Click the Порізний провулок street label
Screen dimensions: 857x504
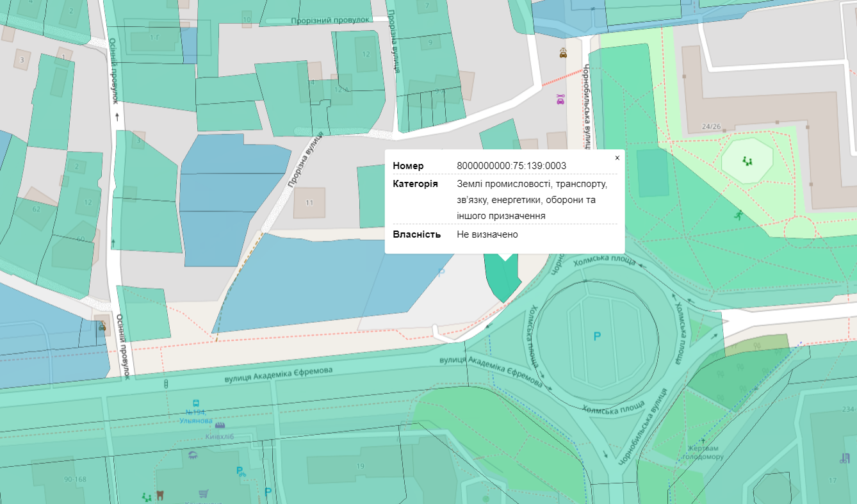point(330,20)
